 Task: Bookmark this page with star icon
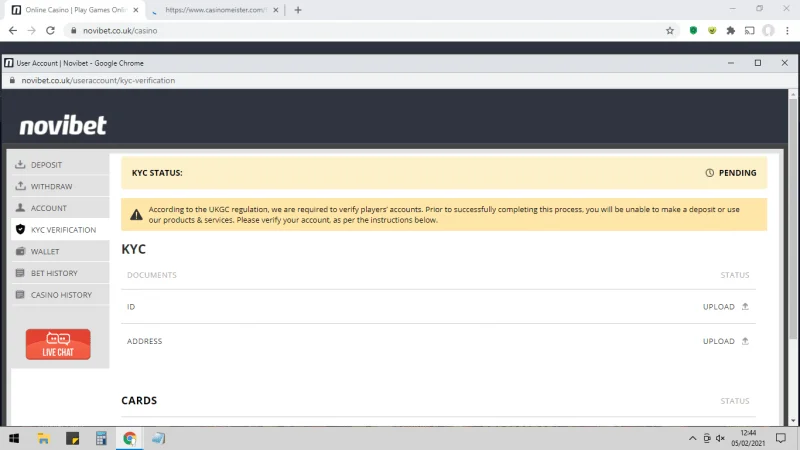point(670,31)
